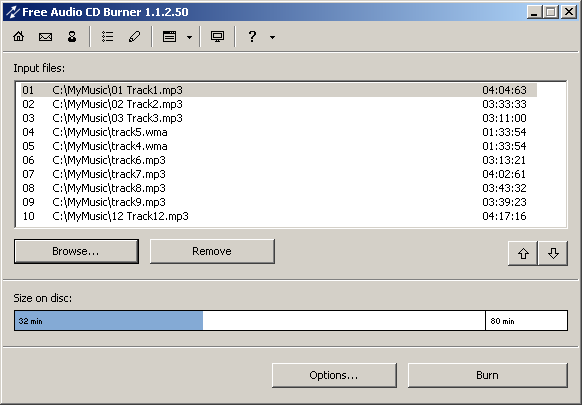The width and height of the screenshot is (582, 405).
Task: Select 12 Track12.mp3 list row
Action: [278, 216]
